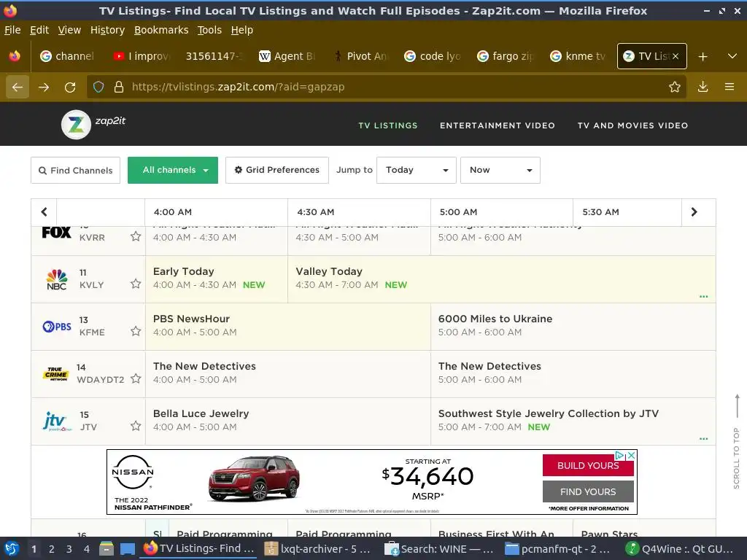This screenshot has height=560, width=747.
Task: Favorite the KFME PBS channel
Action: click(136, 331)
